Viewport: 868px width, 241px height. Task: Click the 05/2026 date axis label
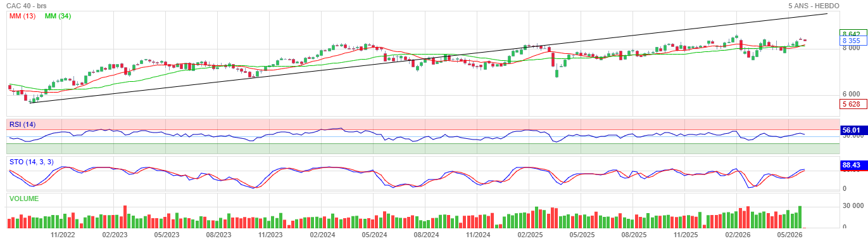[x=789, y=234]
